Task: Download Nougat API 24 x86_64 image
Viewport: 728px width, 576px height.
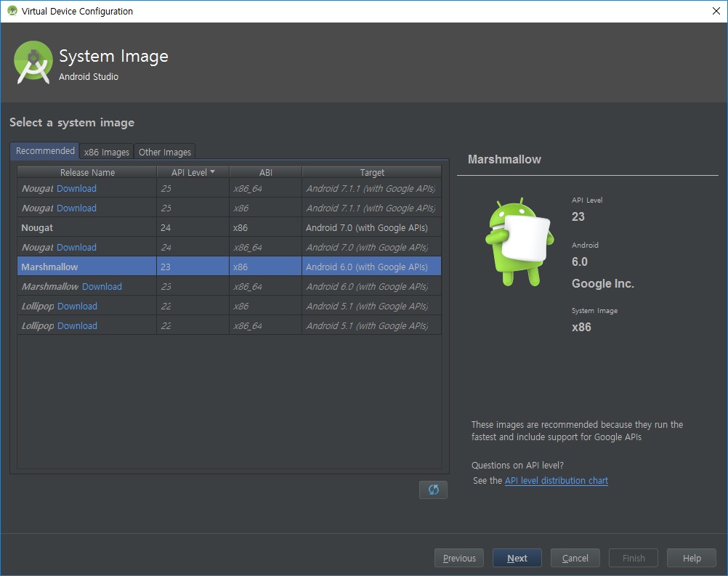Action: point(76,248)
